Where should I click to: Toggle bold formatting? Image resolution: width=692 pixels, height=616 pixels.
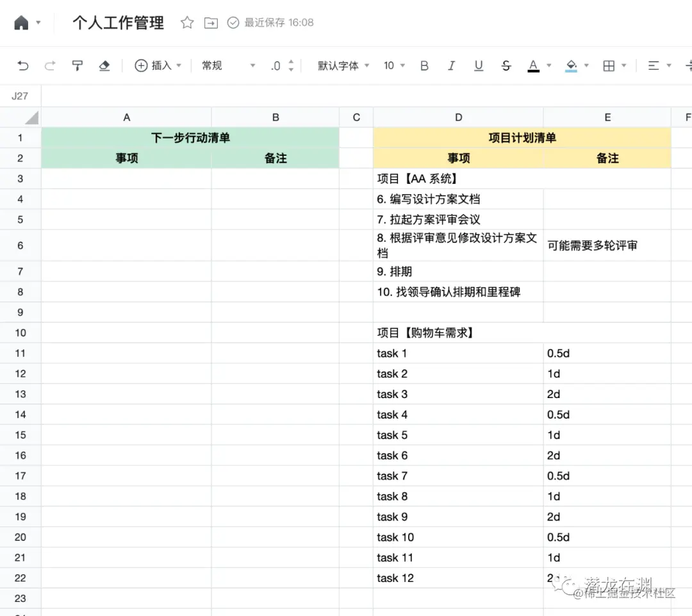tap(424, 65)
